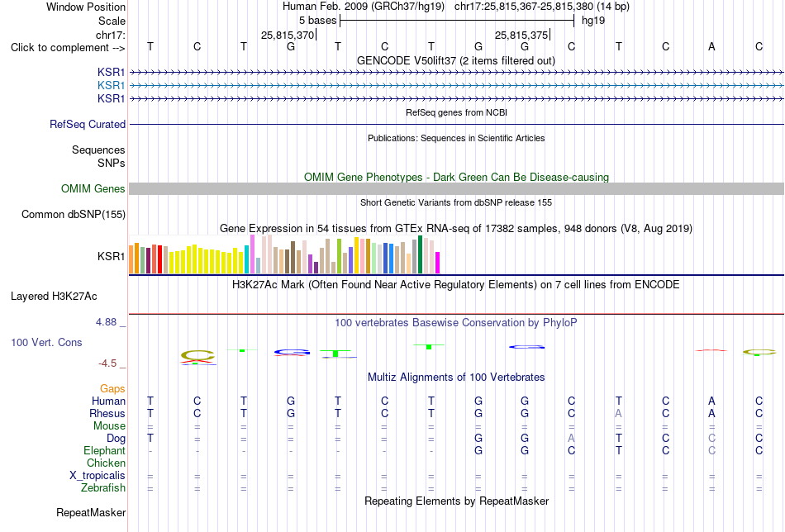Click the hg19 label next to scale
Viewport: 785px width, 532px height.
593,21
